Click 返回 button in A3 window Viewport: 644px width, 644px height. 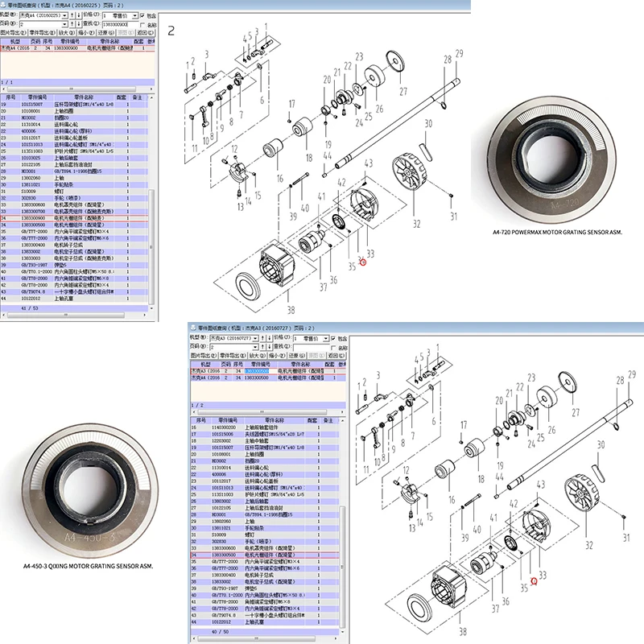(336, 355)
